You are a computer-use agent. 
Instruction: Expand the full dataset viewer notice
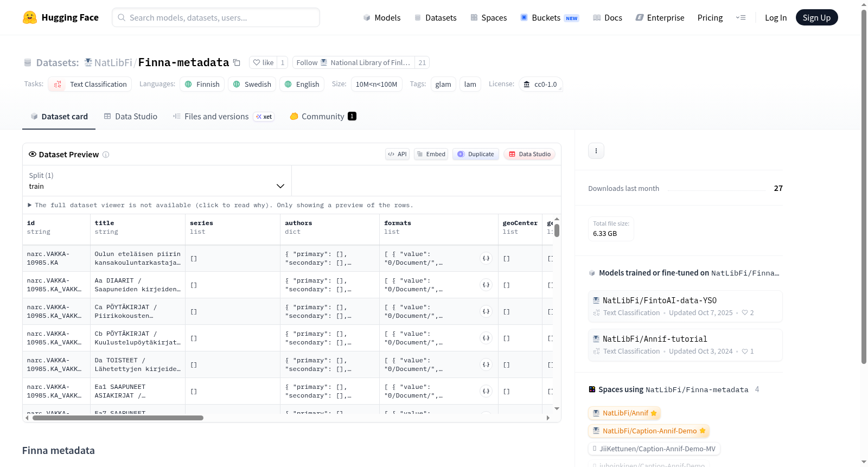pyautogui.click(x=220, y=205)
